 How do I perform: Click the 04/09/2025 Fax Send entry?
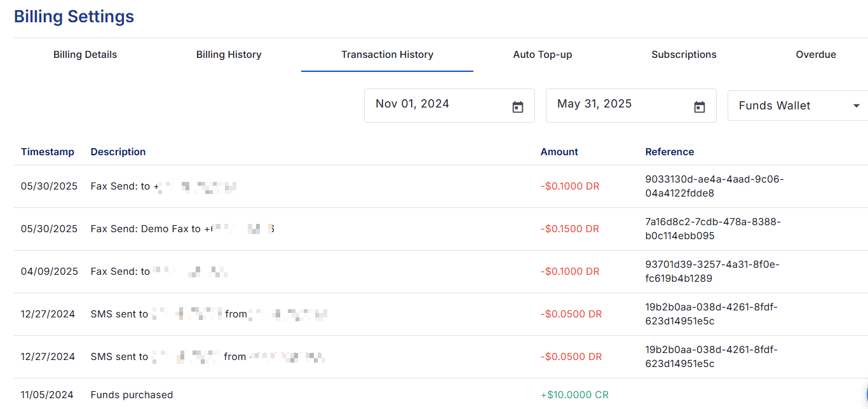tap(120, 272)
